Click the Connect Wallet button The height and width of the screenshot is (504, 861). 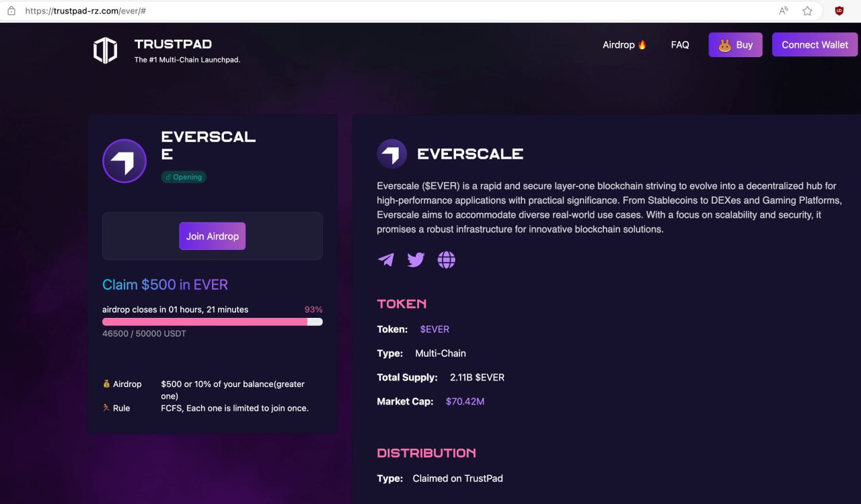click(815, 45)
